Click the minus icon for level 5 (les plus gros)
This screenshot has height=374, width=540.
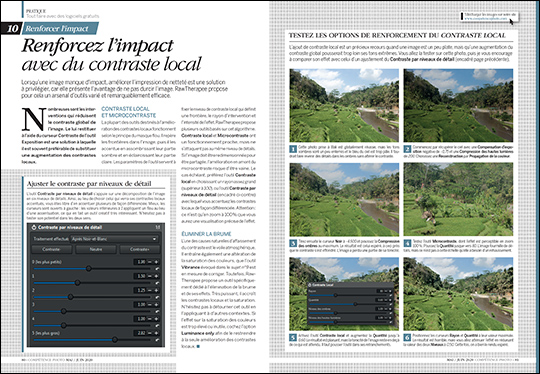150,333
